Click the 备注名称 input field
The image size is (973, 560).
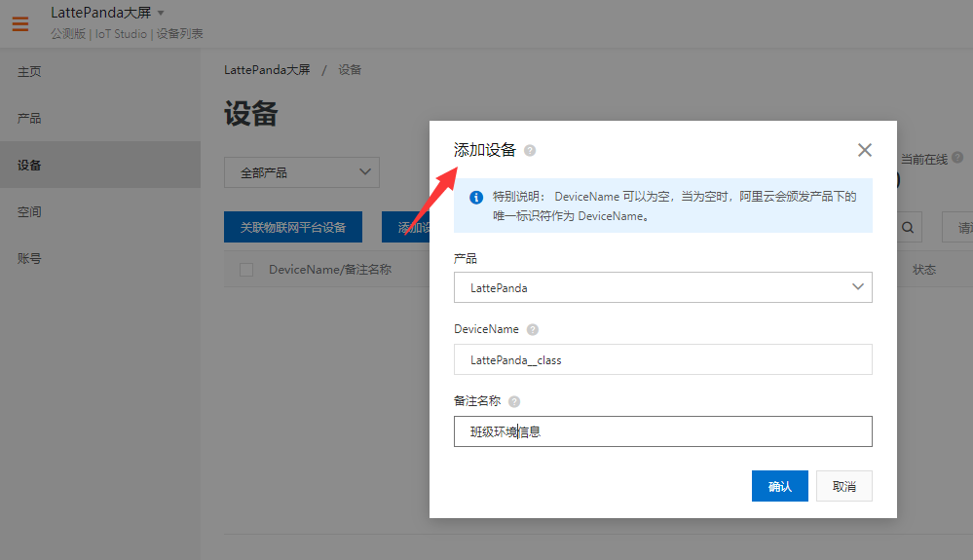(x=662, y=431)
